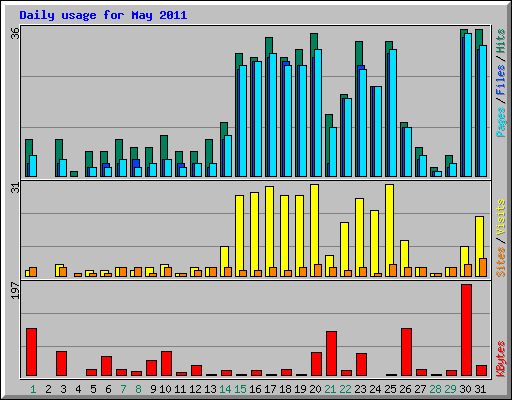
Task: Click the 'Daily usage for May 2011' title
Action: coord(103,16)
